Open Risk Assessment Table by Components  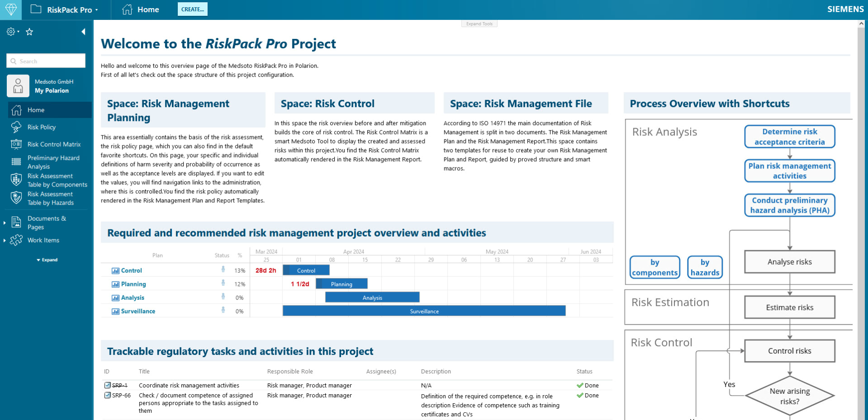[x=57, y=180]
